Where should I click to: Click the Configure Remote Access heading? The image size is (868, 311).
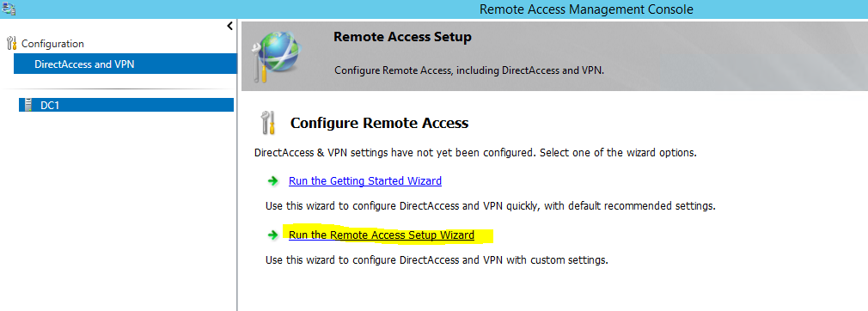tap(379, 123)
